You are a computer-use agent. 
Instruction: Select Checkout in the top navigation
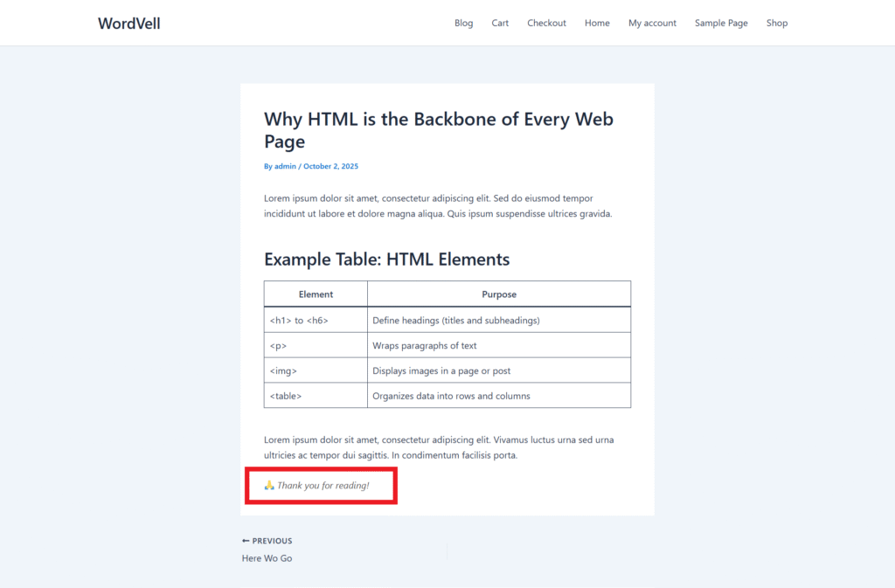[546, 24]
